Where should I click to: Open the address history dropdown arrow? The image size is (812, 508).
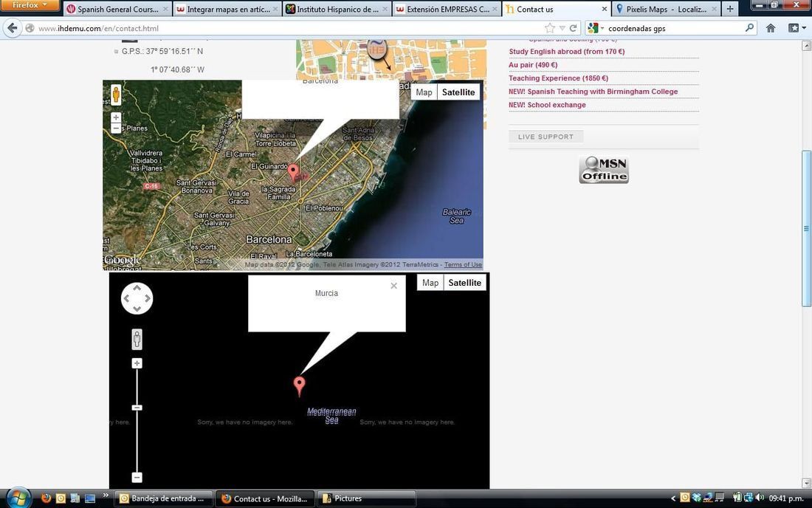coord(562,29)
